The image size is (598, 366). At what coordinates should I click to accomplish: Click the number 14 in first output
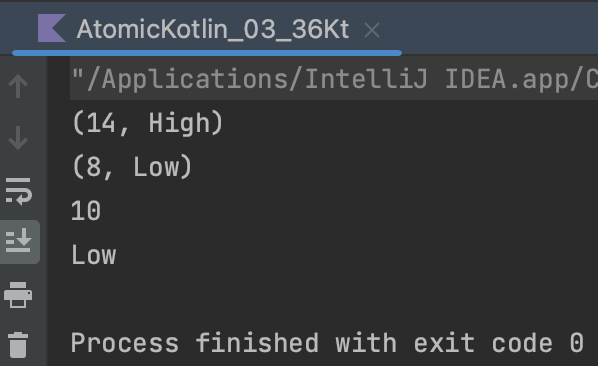coord(101,124)
